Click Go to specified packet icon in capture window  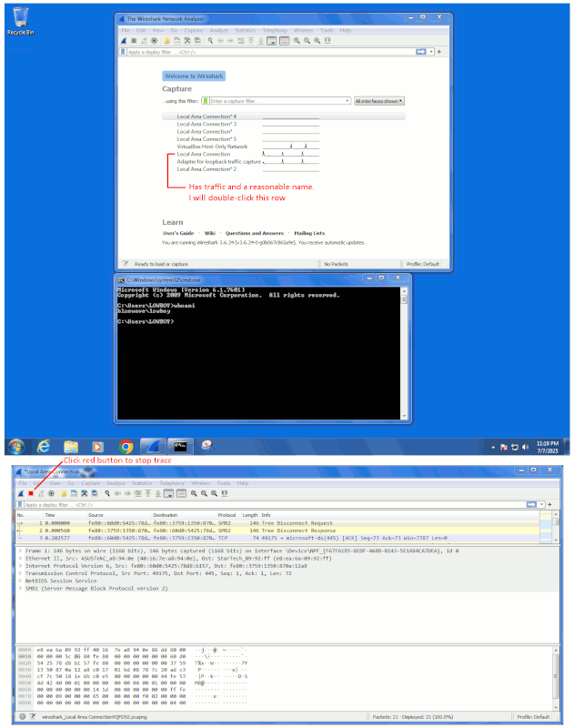click(138, 493)
